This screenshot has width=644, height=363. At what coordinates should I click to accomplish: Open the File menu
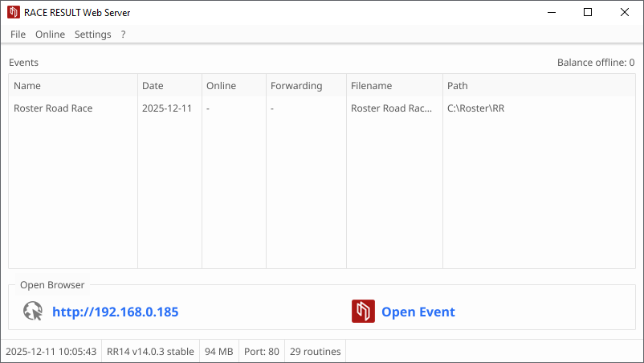(x=18, y=35)
